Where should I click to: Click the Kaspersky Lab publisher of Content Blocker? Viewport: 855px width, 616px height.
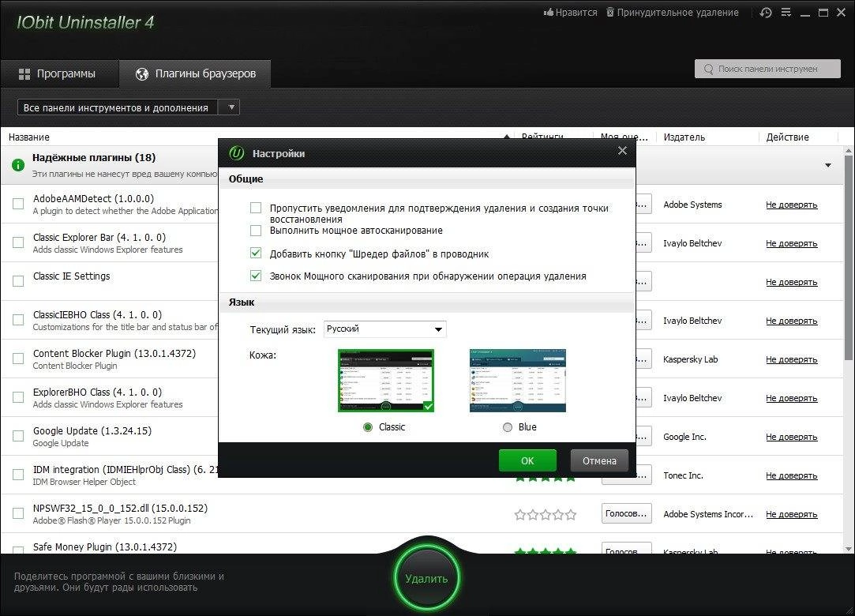(690, 359)
